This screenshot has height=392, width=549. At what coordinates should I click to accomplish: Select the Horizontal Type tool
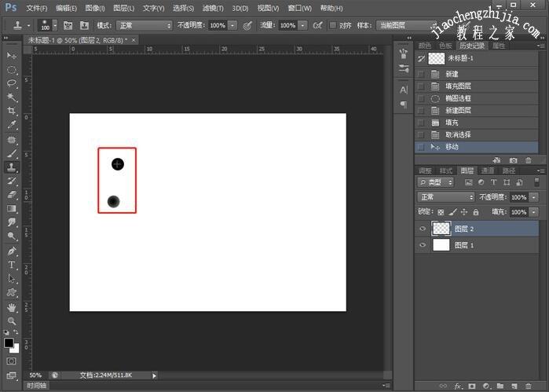[12, 265]
